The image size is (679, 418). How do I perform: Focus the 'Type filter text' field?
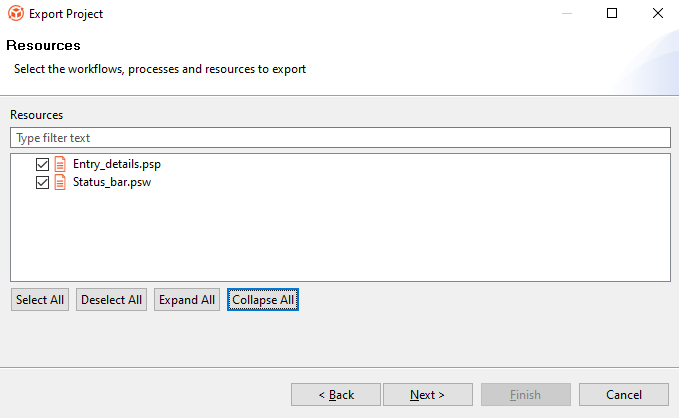click(339, 138)
